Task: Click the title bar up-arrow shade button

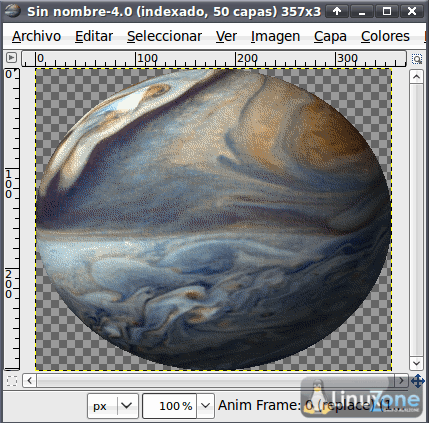Action: coord(337,12)
